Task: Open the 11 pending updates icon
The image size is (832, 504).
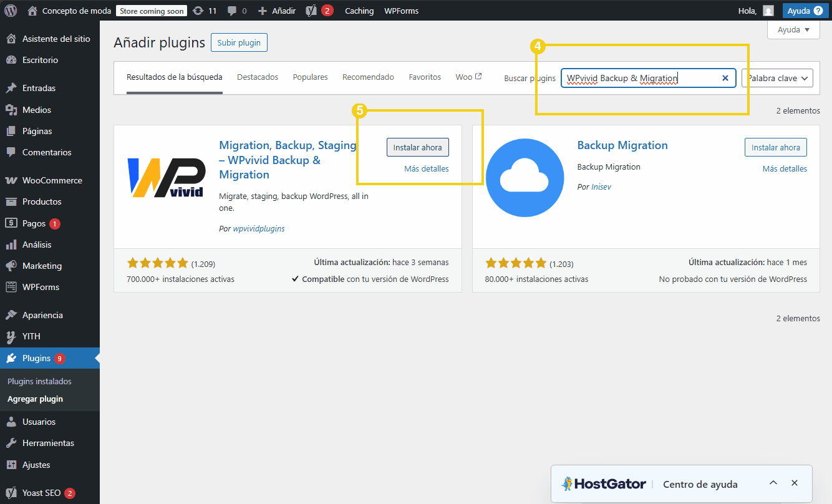Action: coord(205,11)
